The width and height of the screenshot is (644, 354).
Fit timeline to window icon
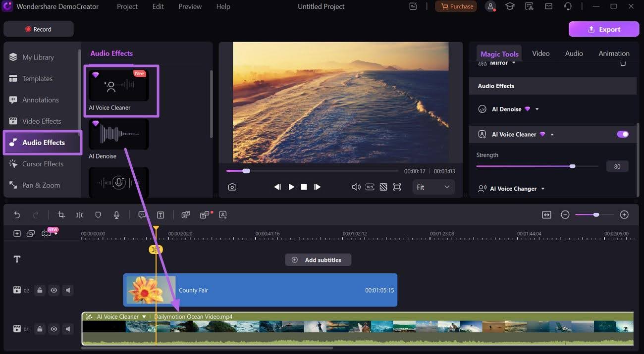click(546, 214)
